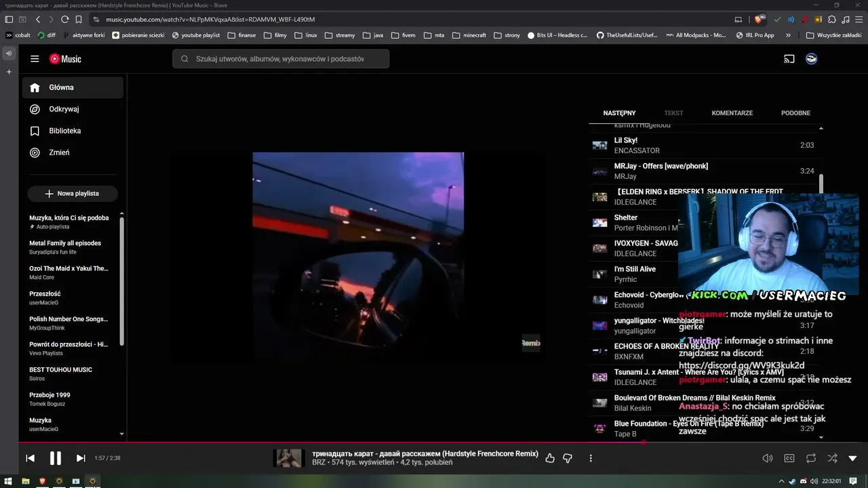The height and width of the screenshot is (488, 868).
Task: Toggle closed captions in the player
Action: point(789,458)
